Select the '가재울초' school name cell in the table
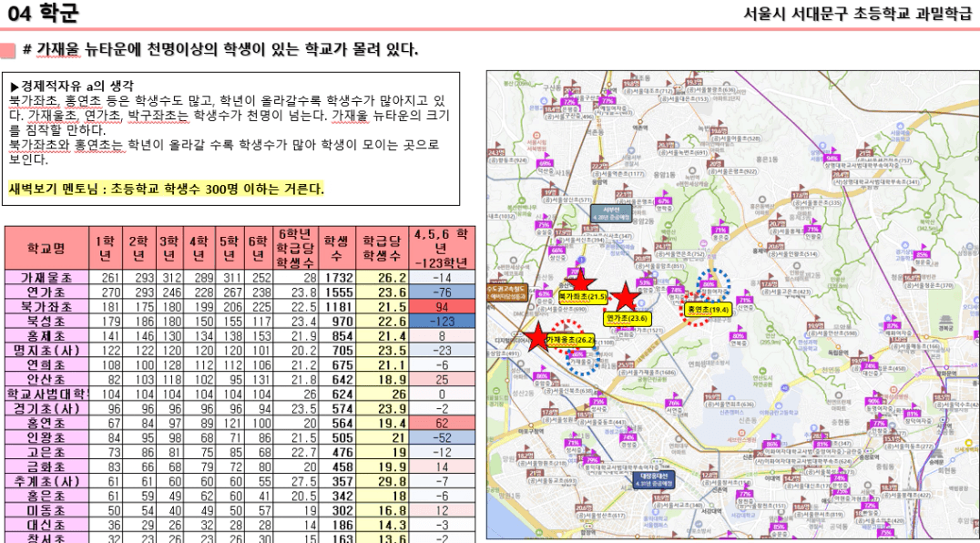The image size is (980, 543). click(46, 278)
